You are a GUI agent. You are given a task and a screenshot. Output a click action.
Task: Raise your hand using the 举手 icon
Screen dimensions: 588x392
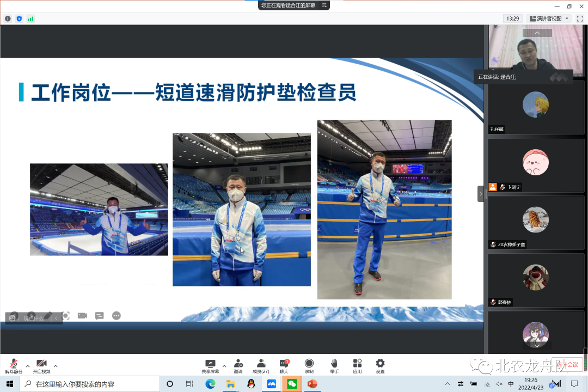point(334,365)
